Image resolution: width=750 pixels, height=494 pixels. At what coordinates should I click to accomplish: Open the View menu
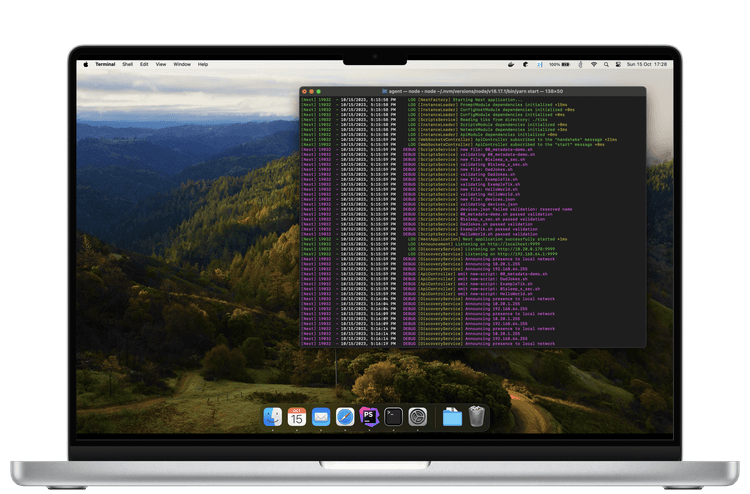pyautogui.click(x=161, y=64)
